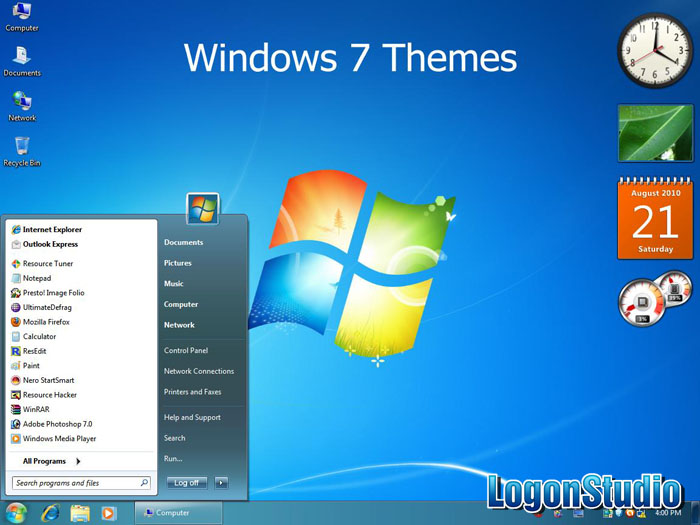
Task: Open Documents in Start menu right pane
Action: [183, 242]
